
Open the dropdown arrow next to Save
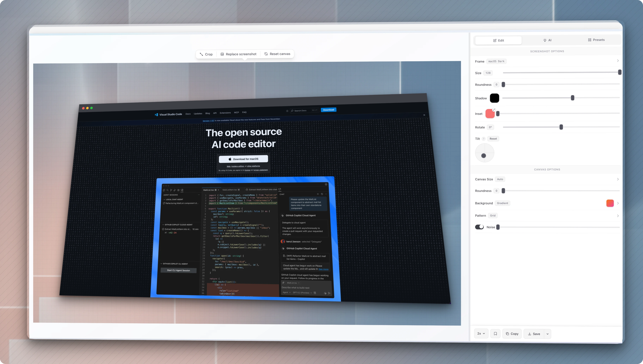point(547,334)
